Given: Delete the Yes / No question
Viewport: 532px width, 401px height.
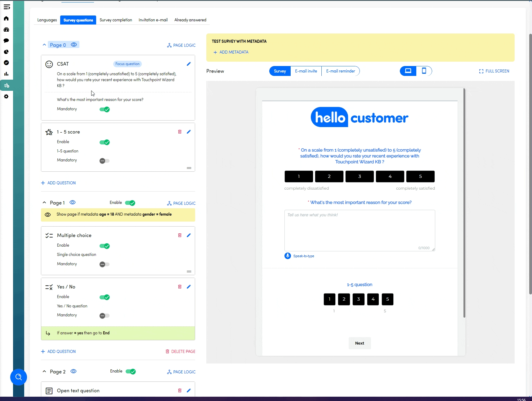Looking at the screenshot, I should (180, 287).
